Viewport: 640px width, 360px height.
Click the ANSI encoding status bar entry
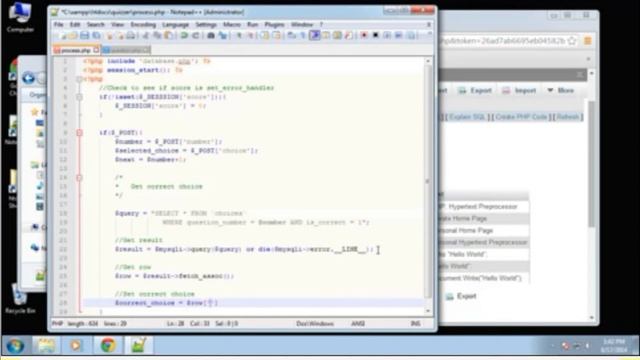(358, 324)
